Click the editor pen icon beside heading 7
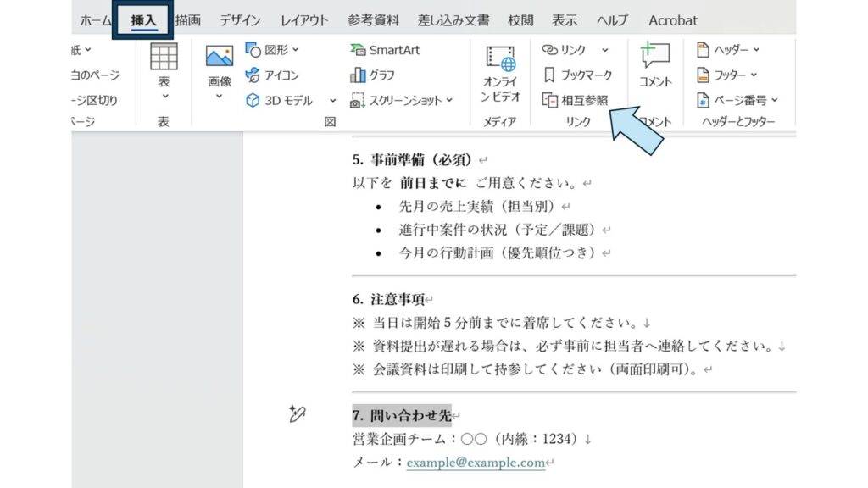This screenshot has height=488, width=868. click(x=296, y=414)
